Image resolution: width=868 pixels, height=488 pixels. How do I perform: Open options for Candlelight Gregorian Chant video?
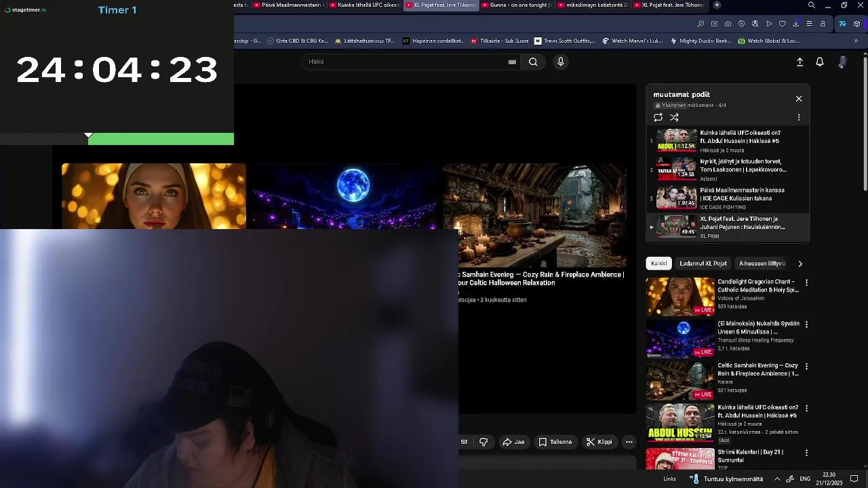pyautogui.click(x=806, y=283)
